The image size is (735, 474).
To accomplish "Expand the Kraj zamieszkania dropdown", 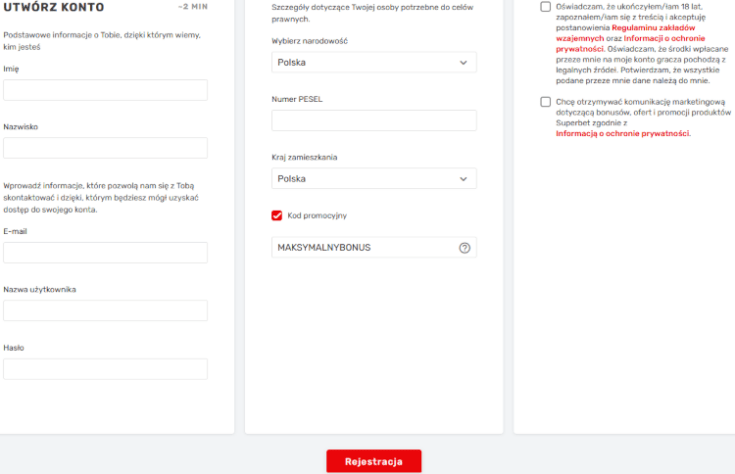I will click(373, 179).
